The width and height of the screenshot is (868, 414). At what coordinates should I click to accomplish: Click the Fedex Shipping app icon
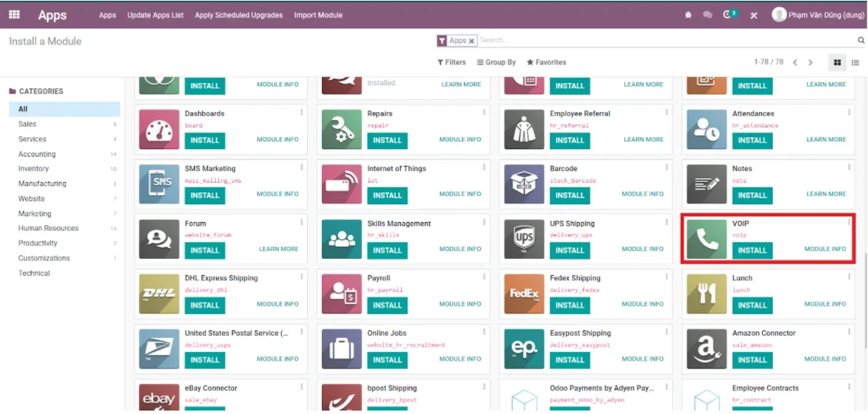pyautogui.click(x=524, y=294)
